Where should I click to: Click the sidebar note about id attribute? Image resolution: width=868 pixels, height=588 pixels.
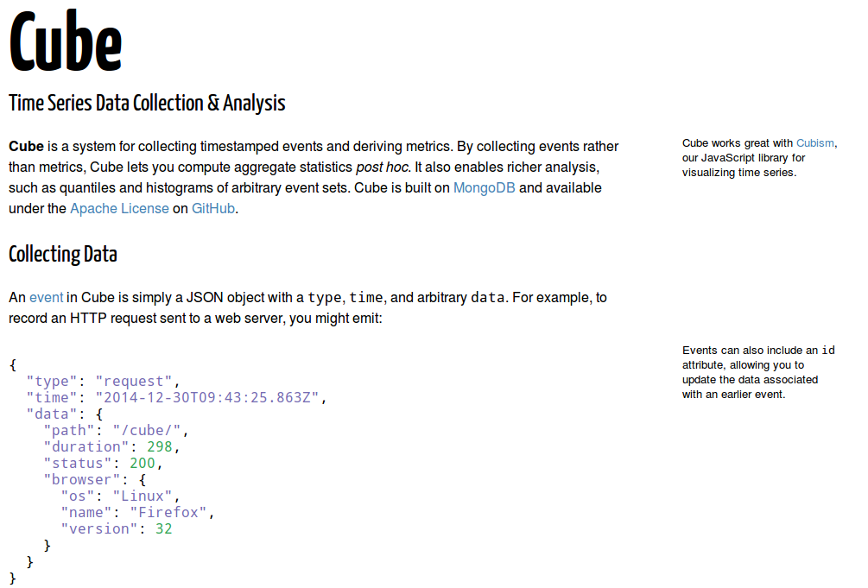coord(758,372)
